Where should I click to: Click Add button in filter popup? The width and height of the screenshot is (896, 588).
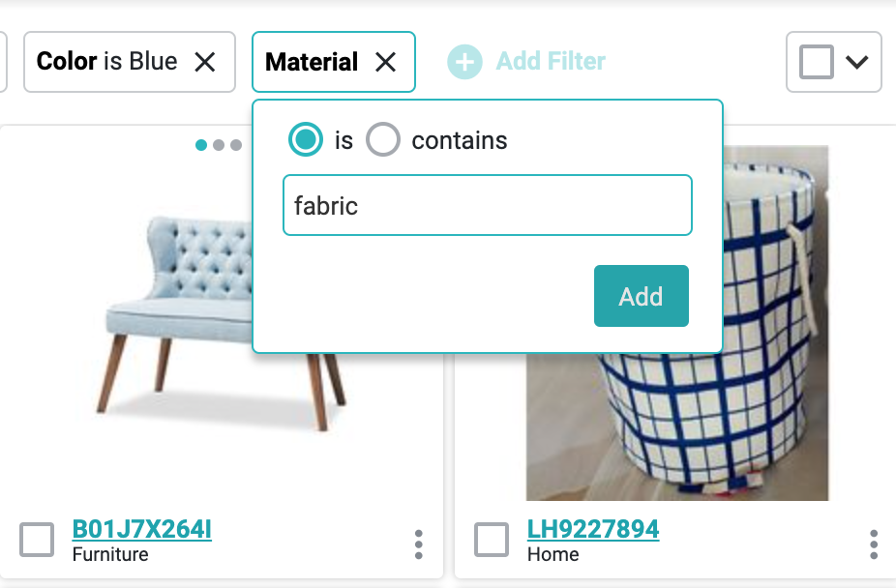tap(641, 296)
